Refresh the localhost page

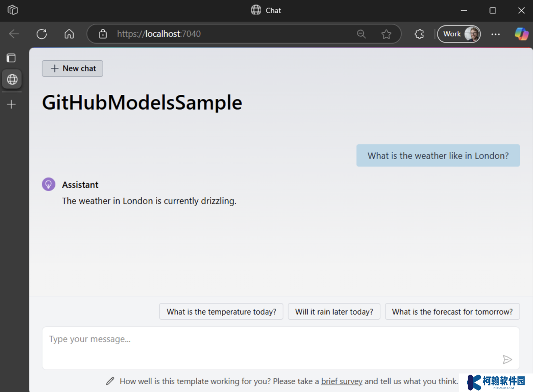click(42, 34)
